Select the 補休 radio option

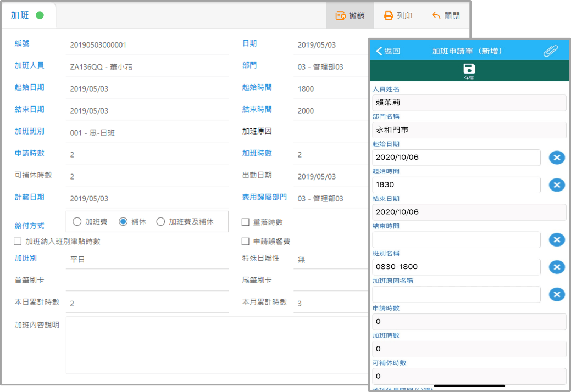click(x=124, y=222)
